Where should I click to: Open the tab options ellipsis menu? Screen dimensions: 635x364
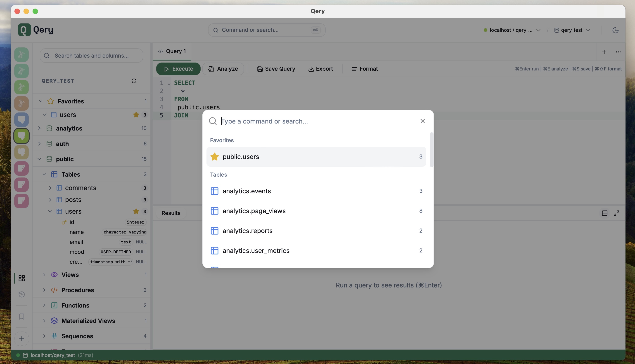click(x=618, y=52)
